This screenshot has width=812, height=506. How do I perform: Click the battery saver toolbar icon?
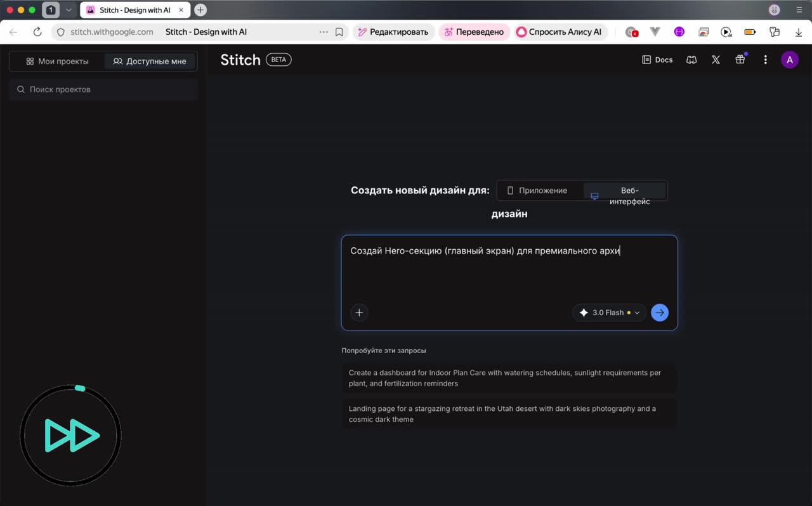[750, 32]
